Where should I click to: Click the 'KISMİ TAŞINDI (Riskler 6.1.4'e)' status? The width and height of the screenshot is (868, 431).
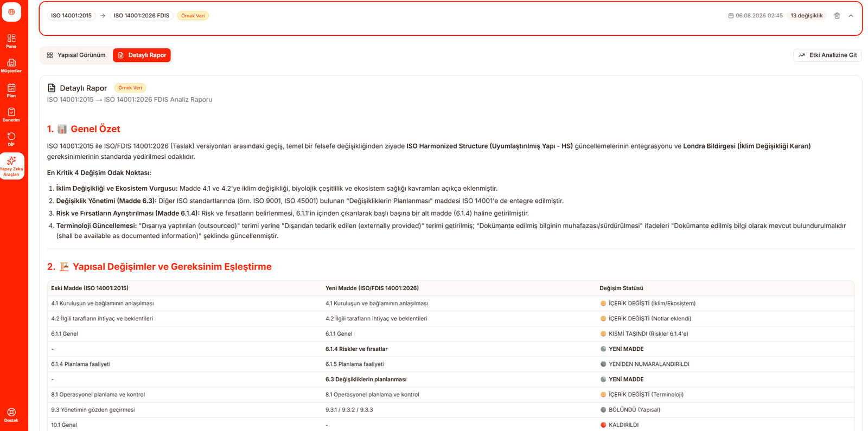click(644, 334)
